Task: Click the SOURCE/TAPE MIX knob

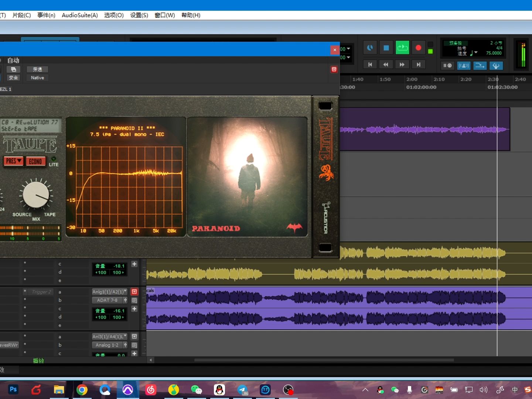Action: pos(36,194)
